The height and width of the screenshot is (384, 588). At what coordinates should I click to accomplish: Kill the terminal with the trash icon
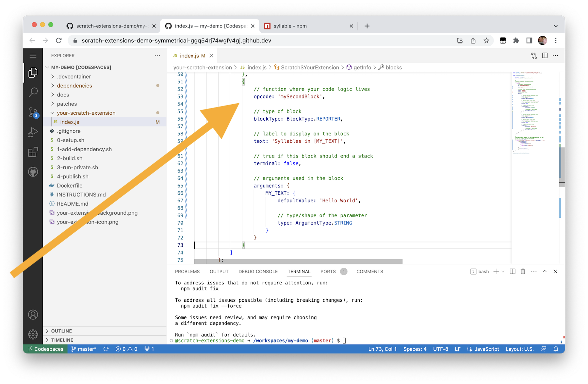coord(523,271)
